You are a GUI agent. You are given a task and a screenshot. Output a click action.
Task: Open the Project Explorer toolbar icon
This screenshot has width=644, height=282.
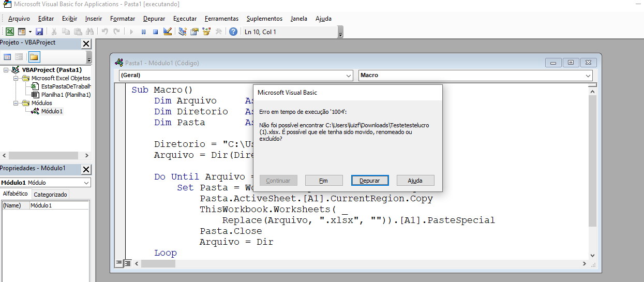click(x=183, y=32)
